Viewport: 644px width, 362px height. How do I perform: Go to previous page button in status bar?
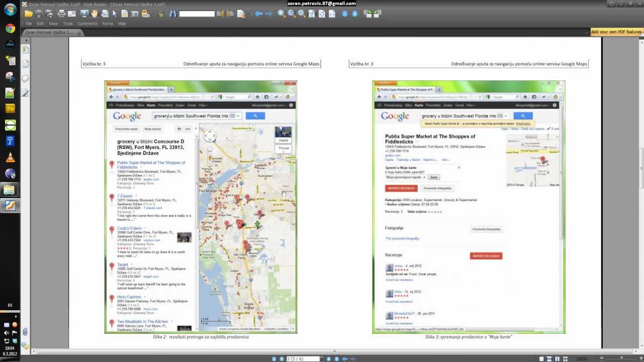coord(281,358)
